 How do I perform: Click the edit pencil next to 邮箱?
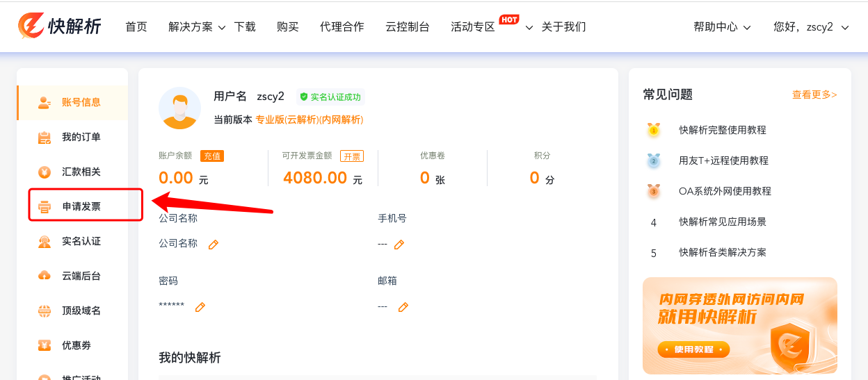tap(403, 307)
